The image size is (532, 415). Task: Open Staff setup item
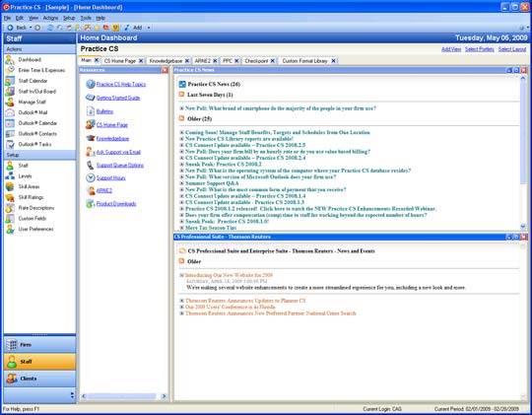[x=17, y=166]
